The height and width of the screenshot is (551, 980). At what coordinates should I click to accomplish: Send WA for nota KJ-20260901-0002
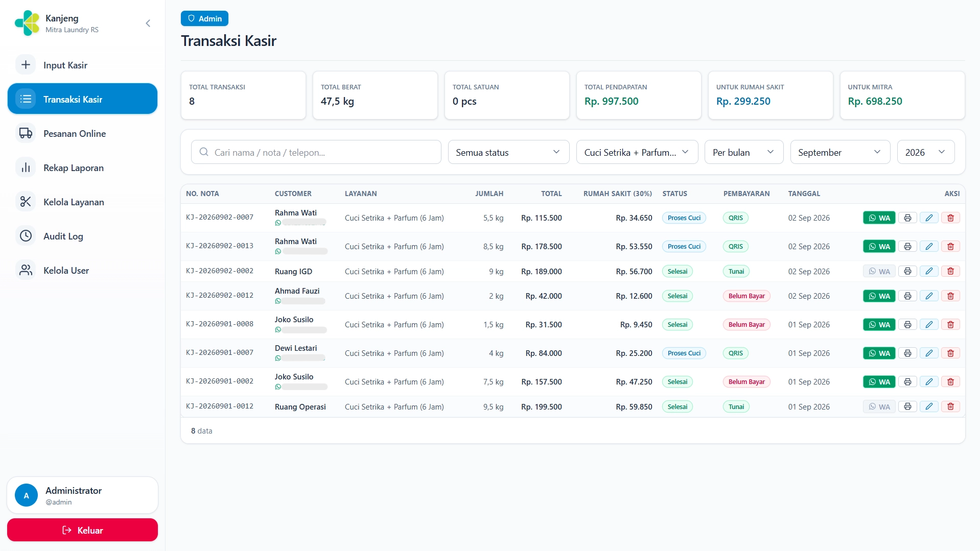[879, 382]
